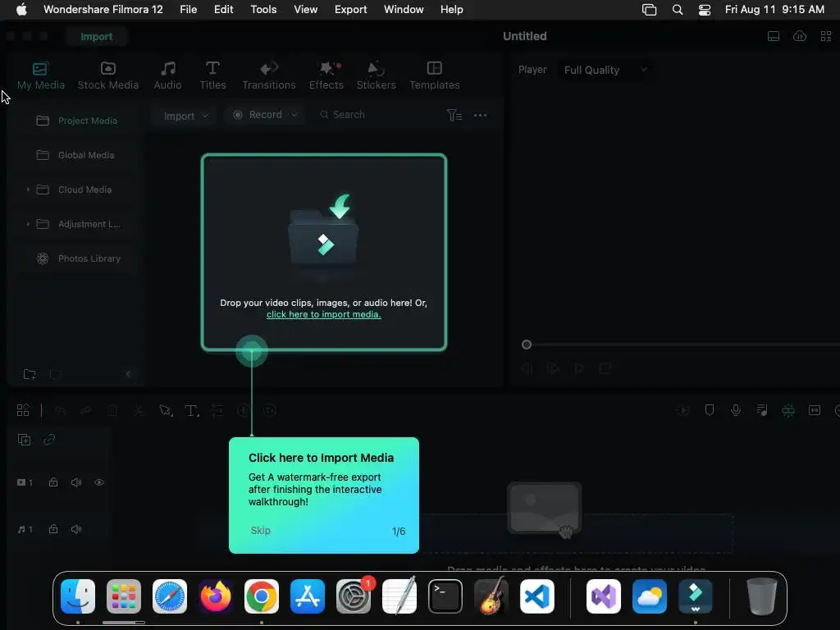Add a new folder in media sidebar
The height and width of the screenshot is (630, 840).
click(30, 374)
